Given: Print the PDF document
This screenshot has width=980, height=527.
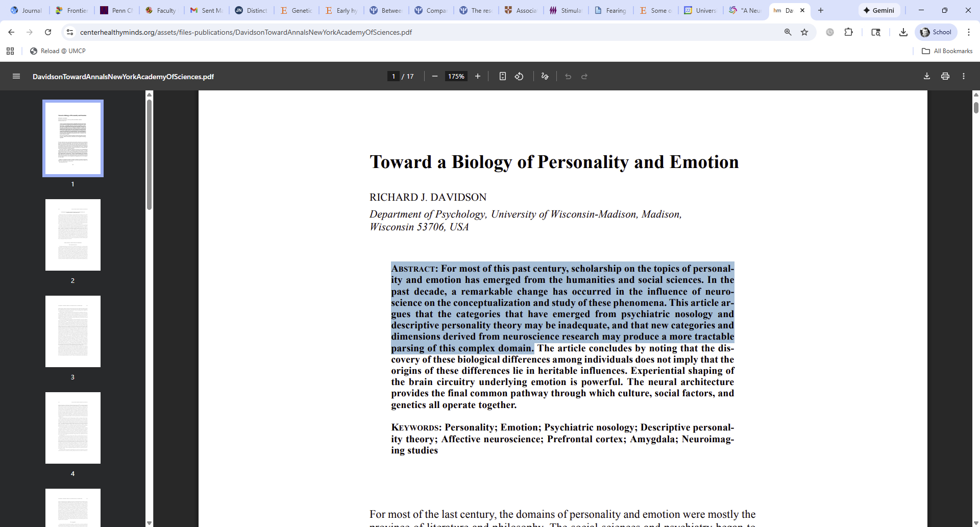Looking at the screenshot, I should [945, 77].
